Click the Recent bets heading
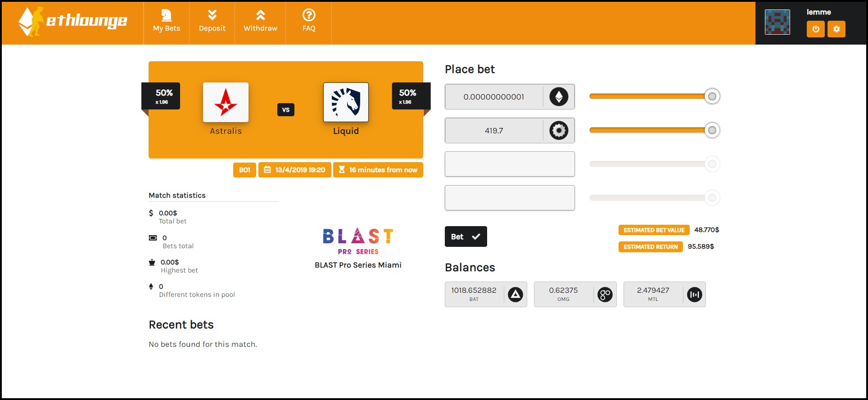868x400 pixels. coord(181,324)
